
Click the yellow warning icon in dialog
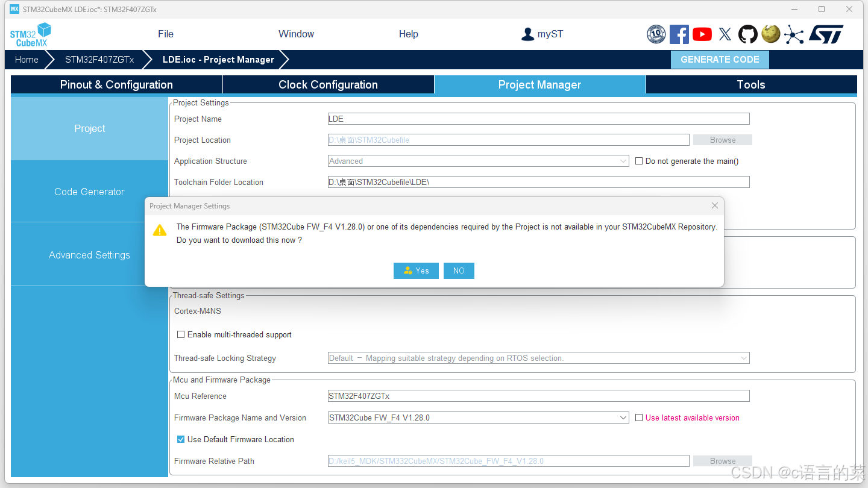[x=160, y=230]
